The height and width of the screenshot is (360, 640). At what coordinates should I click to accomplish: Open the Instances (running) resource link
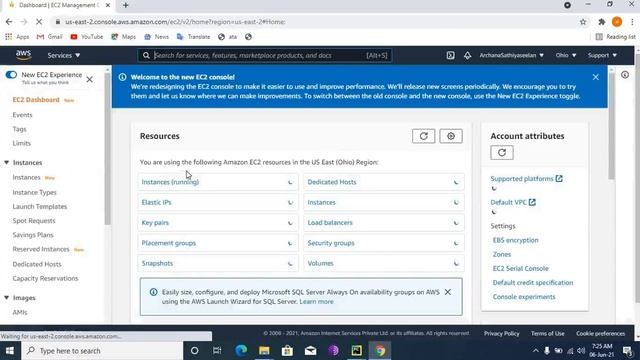[170, 182]
